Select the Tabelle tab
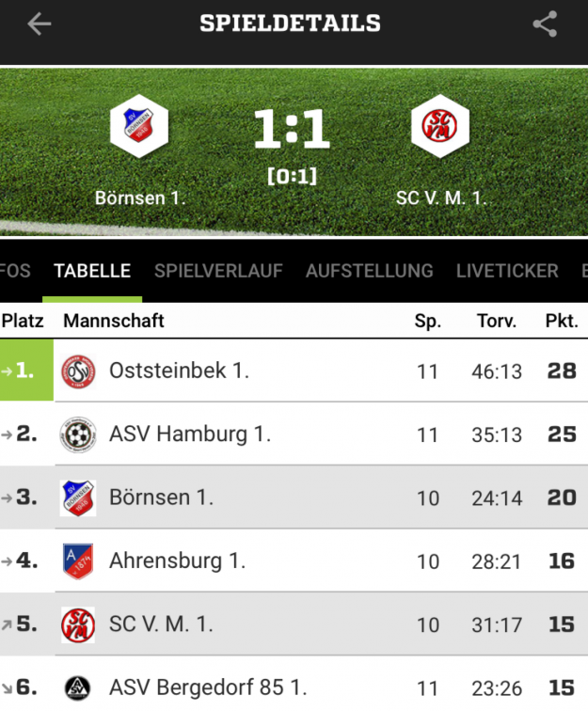 pos(92,271)
